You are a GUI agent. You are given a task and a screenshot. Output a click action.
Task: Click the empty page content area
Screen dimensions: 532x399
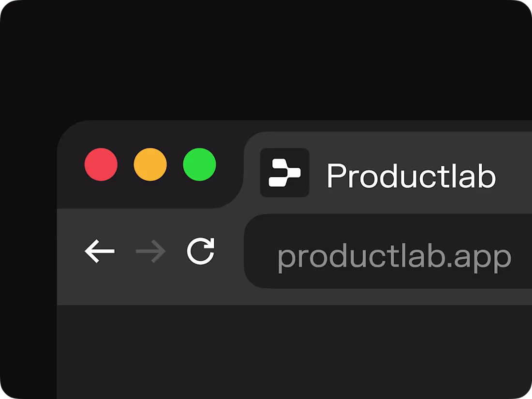coord(294,352)
